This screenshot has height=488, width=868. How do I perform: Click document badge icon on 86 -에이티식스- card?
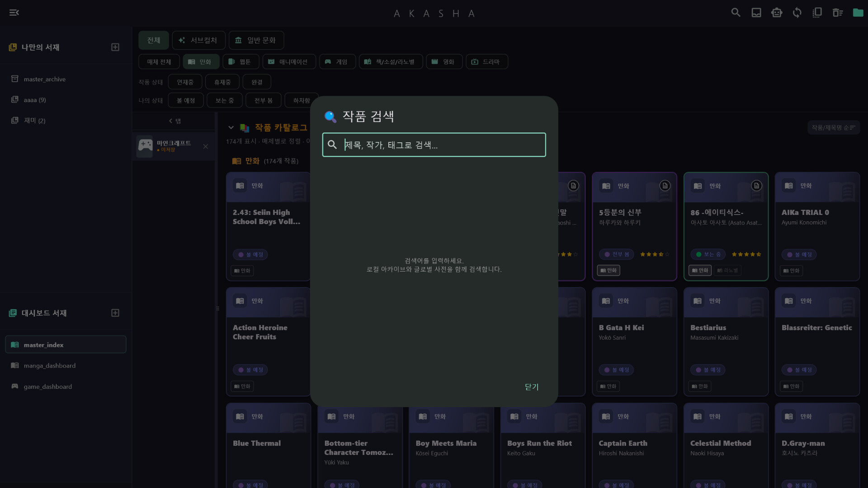click(756, 186)
